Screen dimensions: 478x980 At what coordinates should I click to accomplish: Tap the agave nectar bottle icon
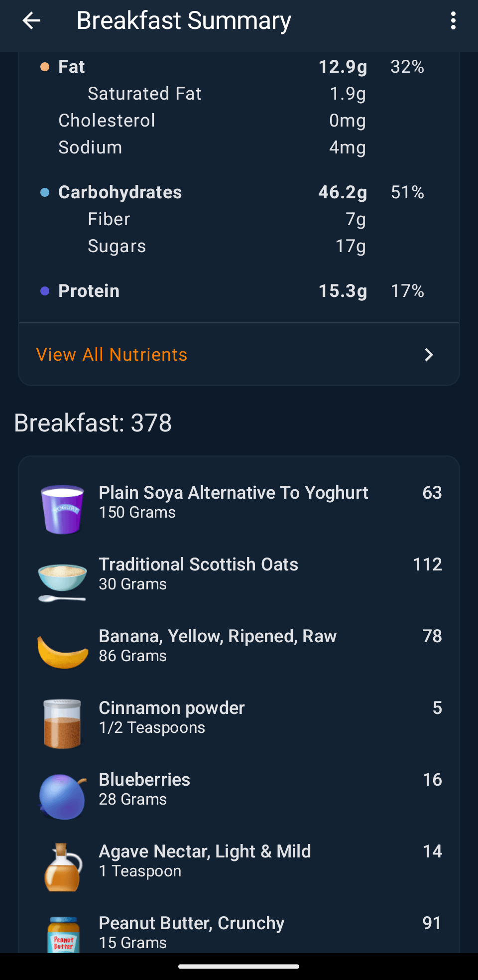(62, 867)
